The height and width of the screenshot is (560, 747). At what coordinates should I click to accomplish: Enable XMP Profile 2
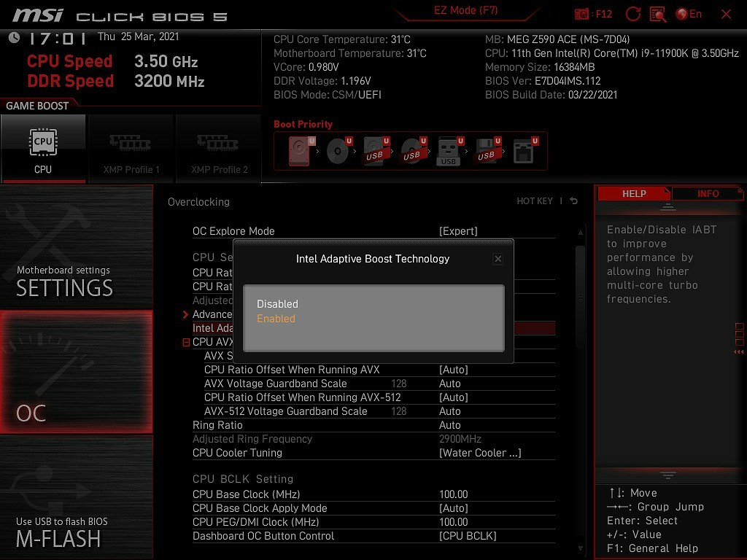[x=219, y=149]
